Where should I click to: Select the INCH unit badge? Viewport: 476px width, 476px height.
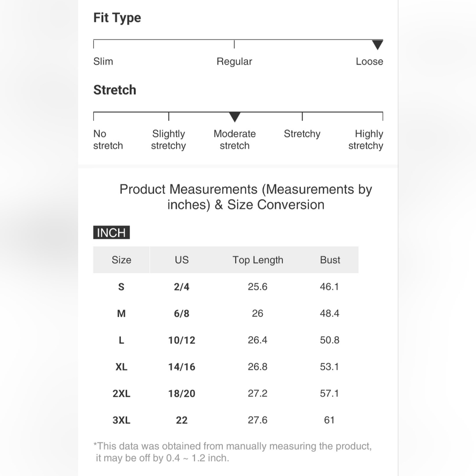[111, 233]
